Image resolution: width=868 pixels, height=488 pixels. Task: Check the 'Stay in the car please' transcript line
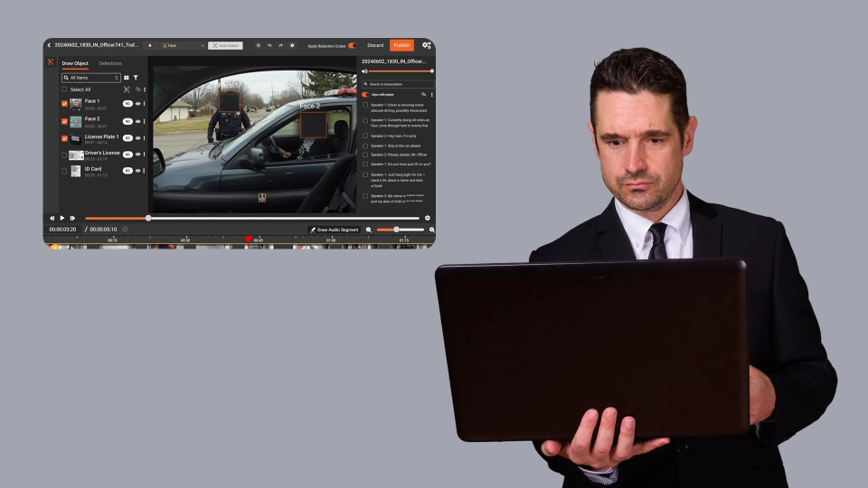(x=365, y=146)
